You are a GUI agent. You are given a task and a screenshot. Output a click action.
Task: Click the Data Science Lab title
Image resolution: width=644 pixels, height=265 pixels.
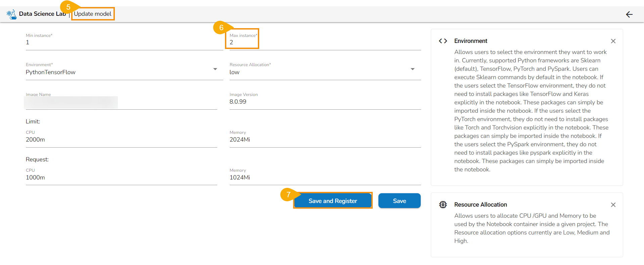click(x=42, y=14)
